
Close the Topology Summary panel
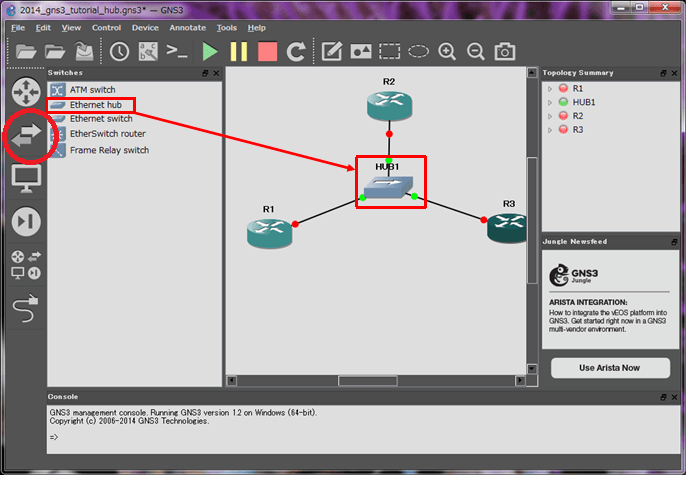(x=674, y=73)
